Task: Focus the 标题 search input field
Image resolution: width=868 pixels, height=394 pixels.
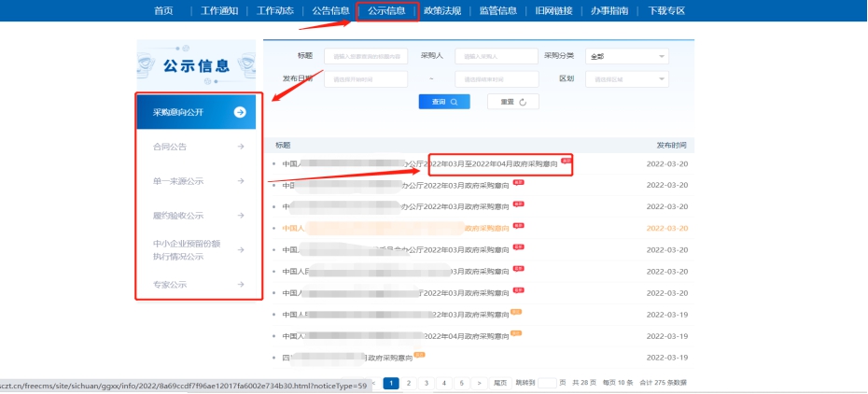Action: [367, 56]
